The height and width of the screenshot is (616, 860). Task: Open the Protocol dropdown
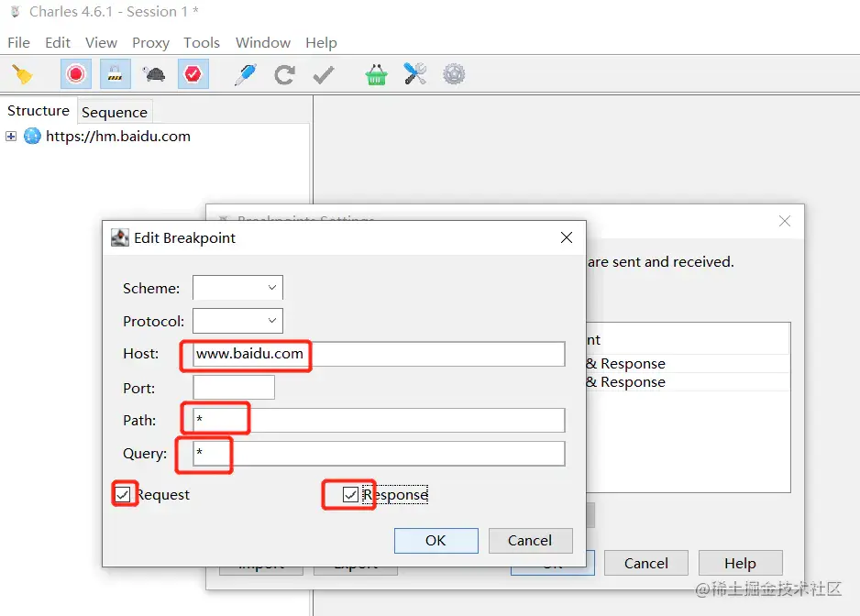tap(237, 320)
